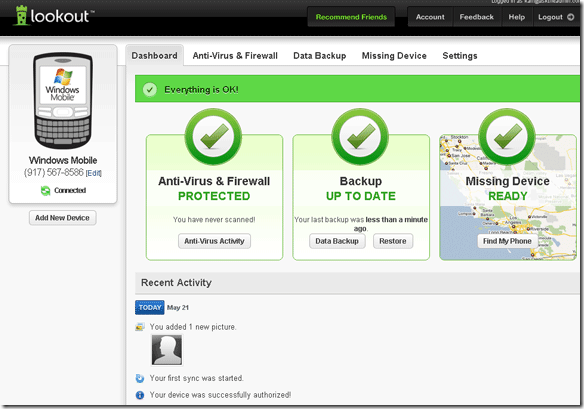
Task: Click Recommend Friends in top bar
Action: click(351, 17)
